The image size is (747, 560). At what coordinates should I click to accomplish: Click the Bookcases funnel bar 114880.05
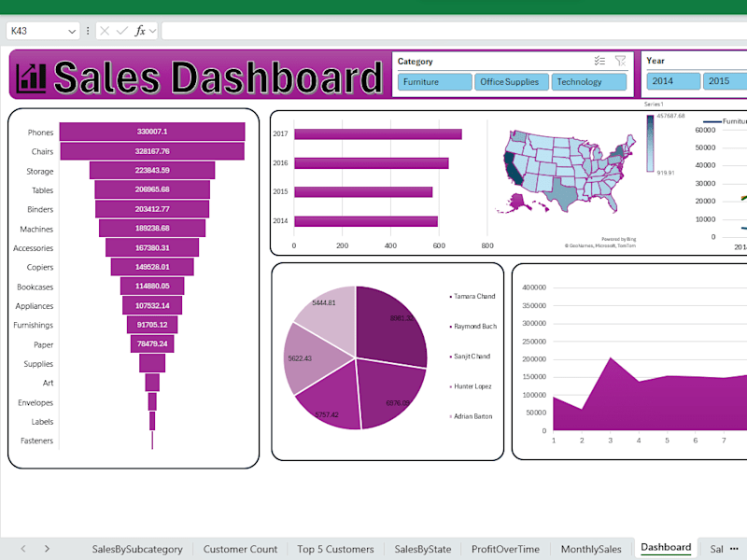point(152,286)
